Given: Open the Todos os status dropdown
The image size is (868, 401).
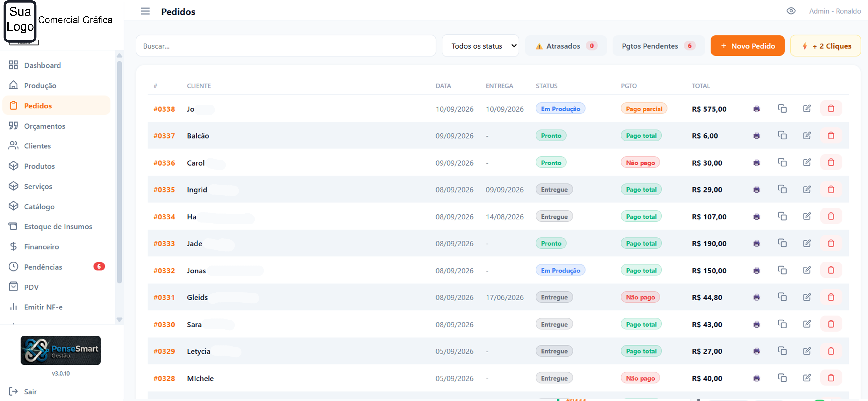Looking at the screenshot, I should tap(480, 46).
